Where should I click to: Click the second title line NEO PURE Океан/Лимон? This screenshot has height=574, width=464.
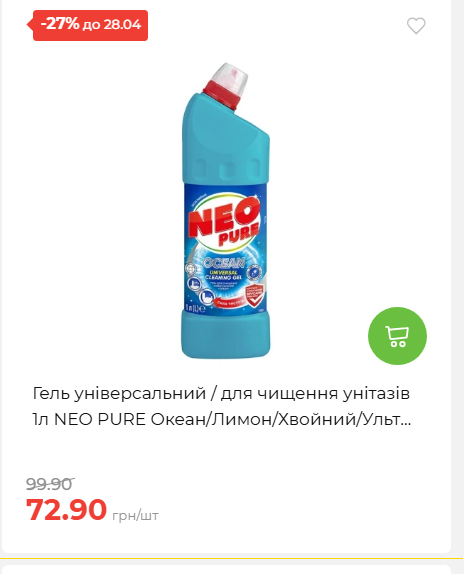(222, 420)
